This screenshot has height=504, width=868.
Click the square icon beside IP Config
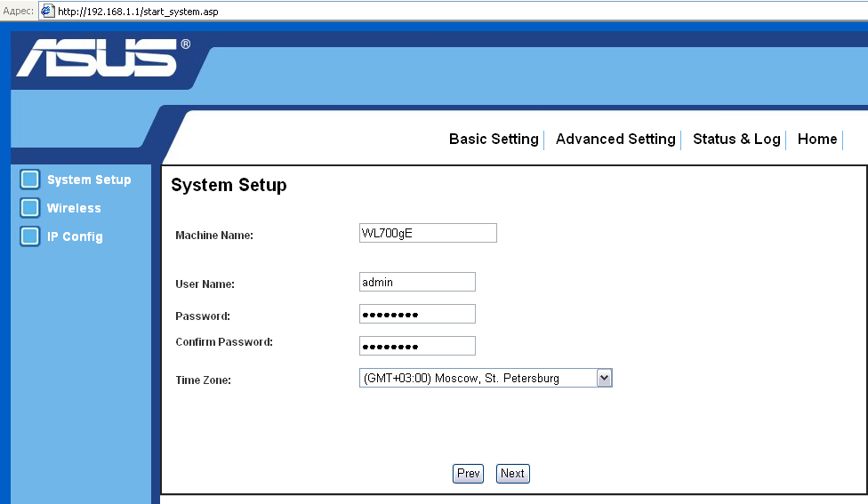[30, 236]
